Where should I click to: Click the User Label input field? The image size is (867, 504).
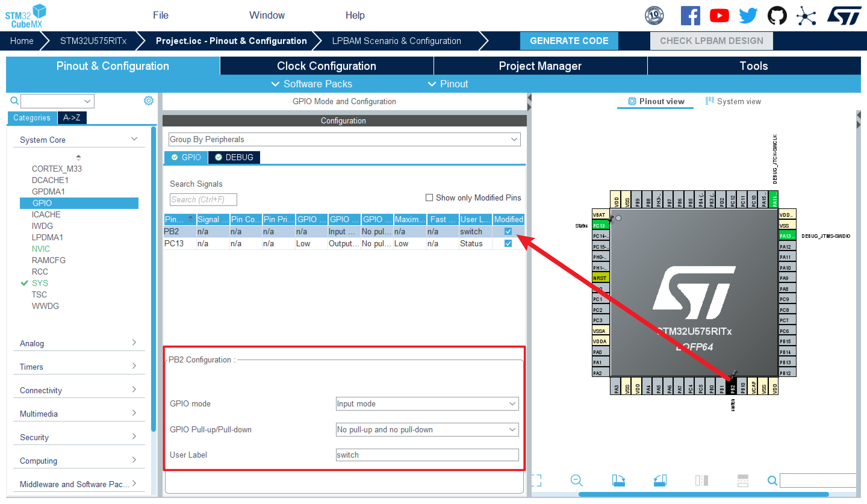(427, 455)
